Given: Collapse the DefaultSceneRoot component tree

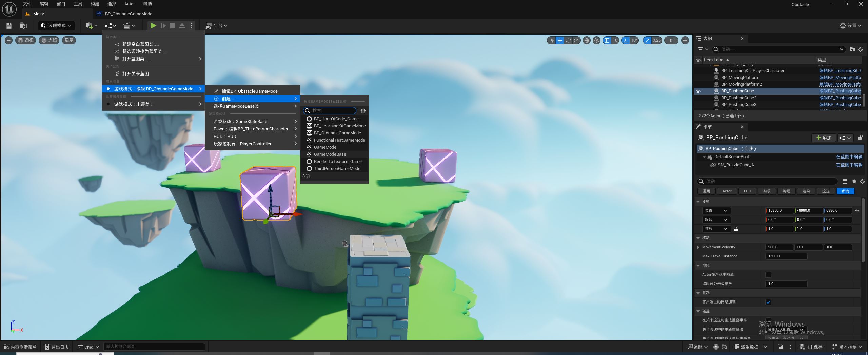Looking at the screenshot, I should [x=704, y=157].
